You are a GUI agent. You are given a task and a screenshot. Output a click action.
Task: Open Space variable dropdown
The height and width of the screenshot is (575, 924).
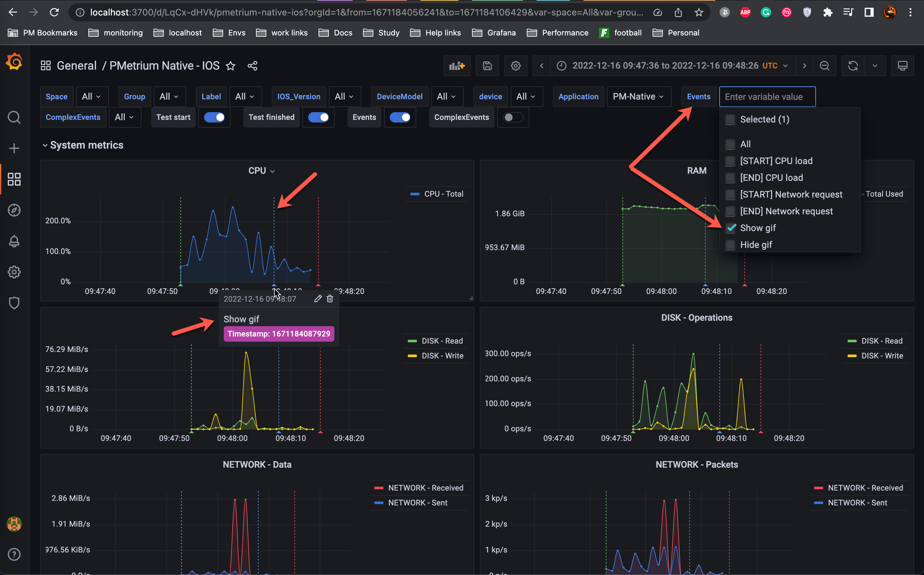coord(92,97)
